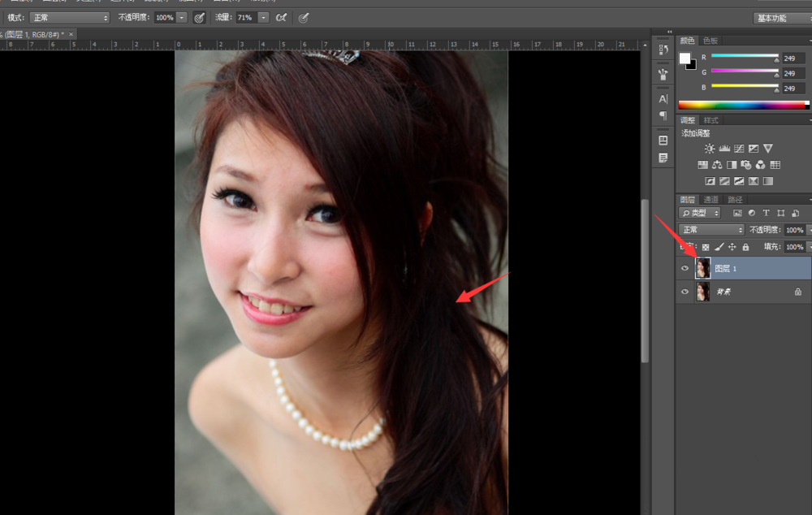Enable airbrush mode in options bar
Screen dimensions: 812x515
pos(281,17)
